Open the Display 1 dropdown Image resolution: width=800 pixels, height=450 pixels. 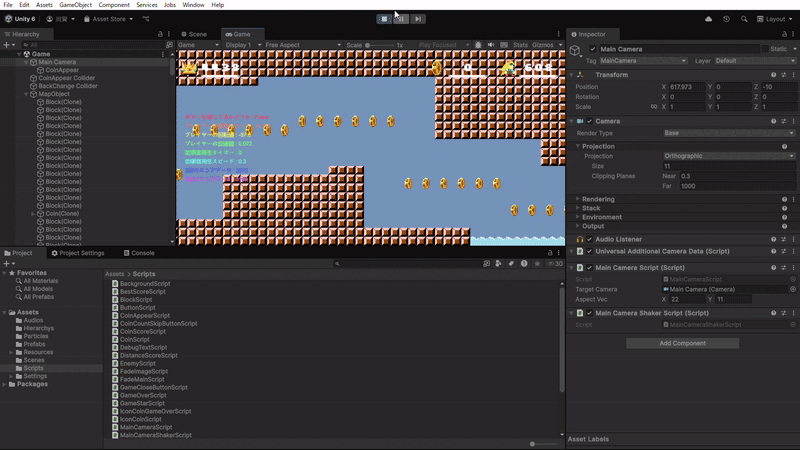coord(243,45)
